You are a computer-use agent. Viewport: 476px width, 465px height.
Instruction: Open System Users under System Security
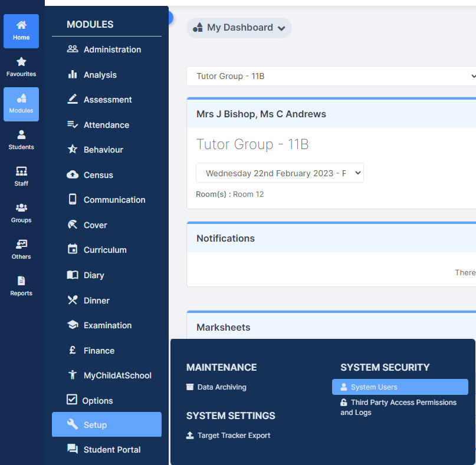point(400,387)
